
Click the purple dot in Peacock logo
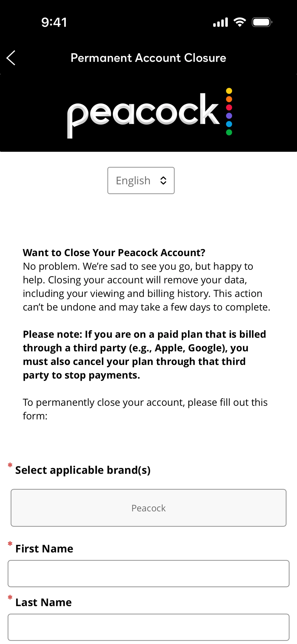229,116
